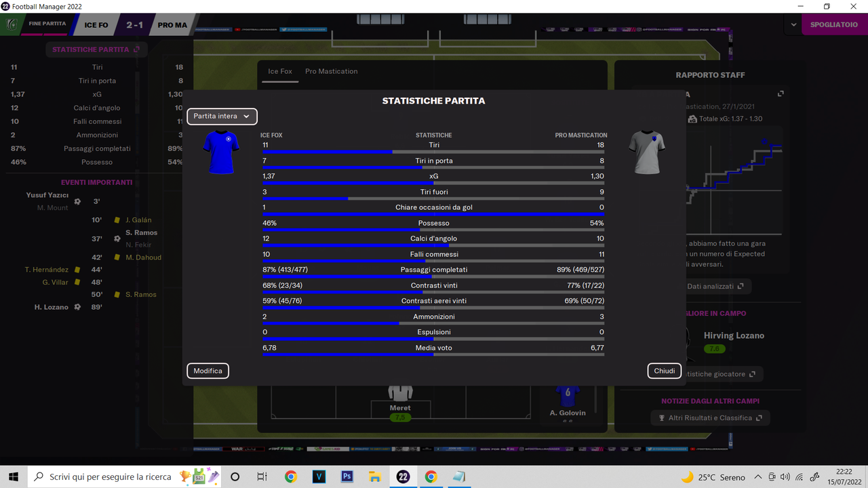Click Football Manager 22 taskbar icon

pos(403,477)
